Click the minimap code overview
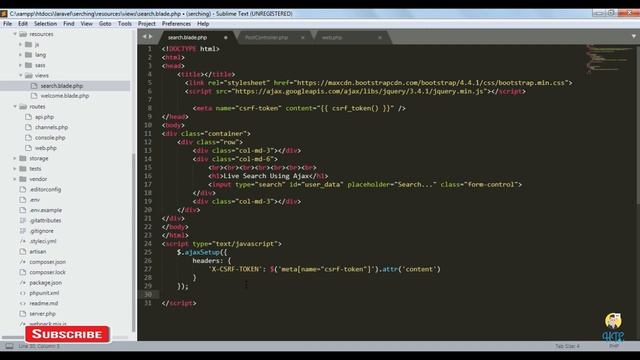This screenshot has width=640, height=360. pyautogui.click(x=609, y=58)
